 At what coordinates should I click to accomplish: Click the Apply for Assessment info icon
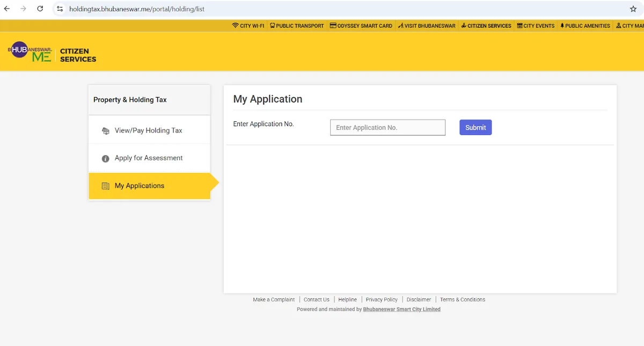tap(106, 158)
